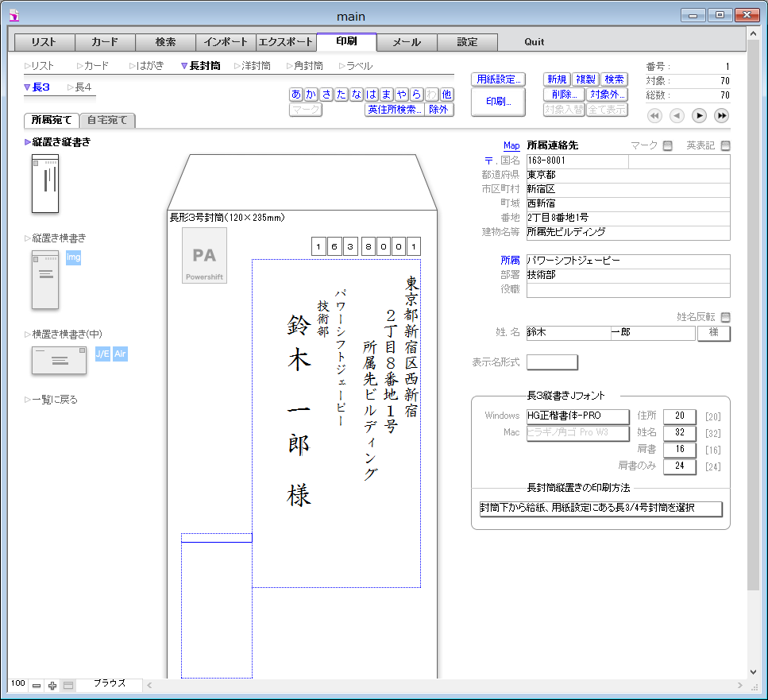Click the Air badge for the horizontal envelope
The width and height of the screenshot is (768, 700).
pos(120,354)
